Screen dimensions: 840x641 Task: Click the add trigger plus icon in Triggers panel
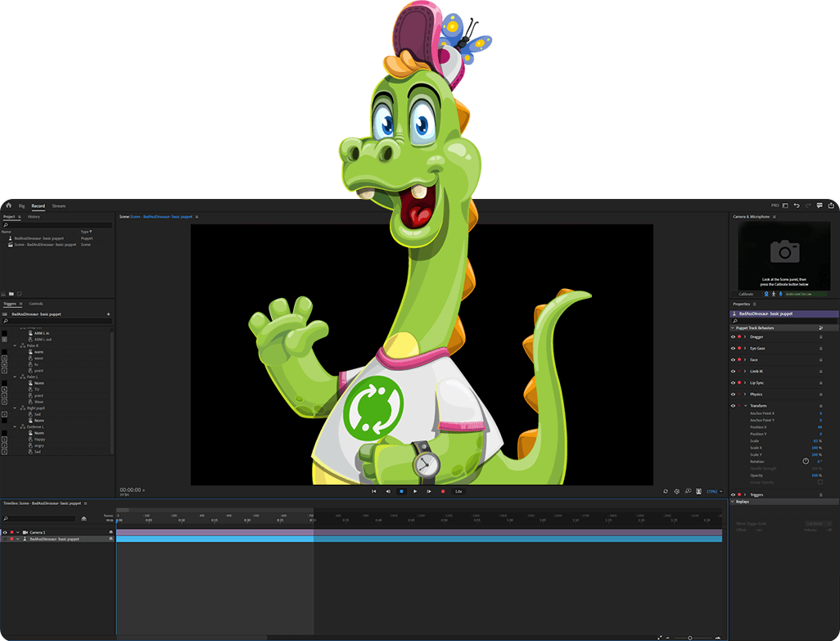coord(107,313)
